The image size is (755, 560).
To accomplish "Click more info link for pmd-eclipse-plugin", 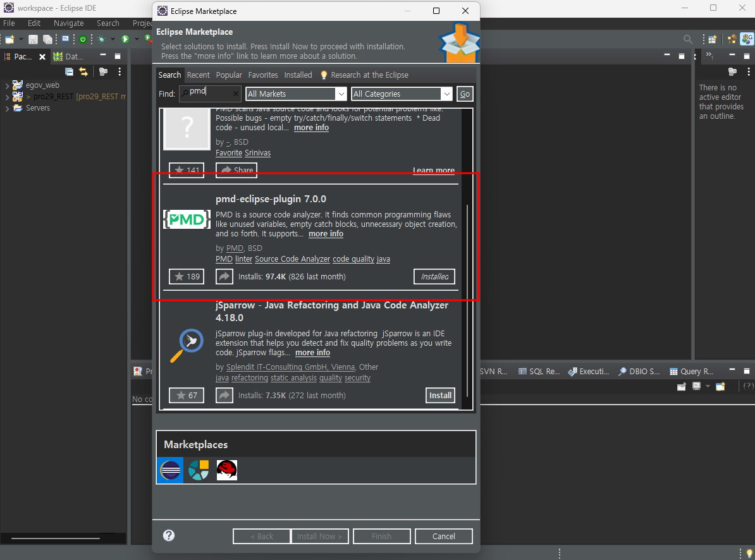I will tap(326, 234).
